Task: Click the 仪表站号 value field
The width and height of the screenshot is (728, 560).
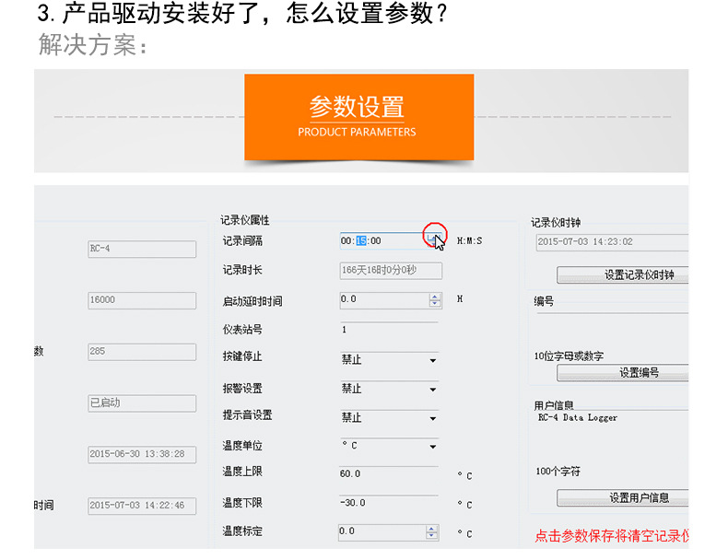Action: (x=389, y=330)
